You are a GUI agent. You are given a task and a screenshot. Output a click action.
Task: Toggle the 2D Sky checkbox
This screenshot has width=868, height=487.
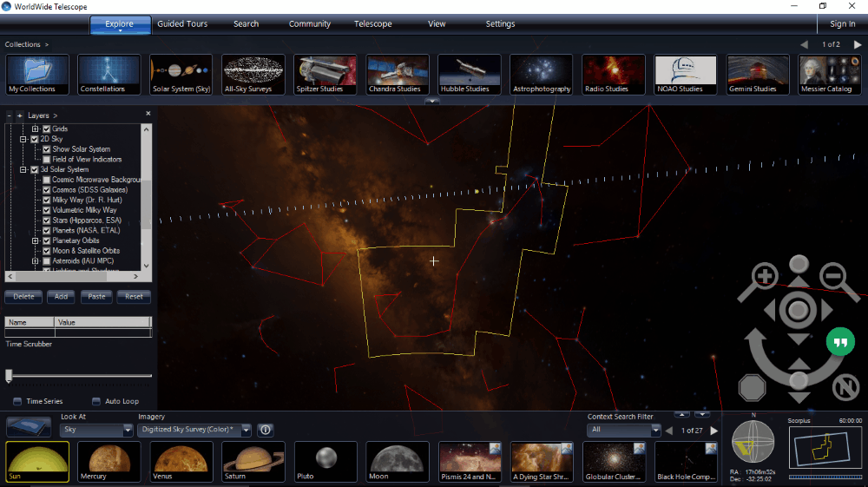(x=35, y=139)
